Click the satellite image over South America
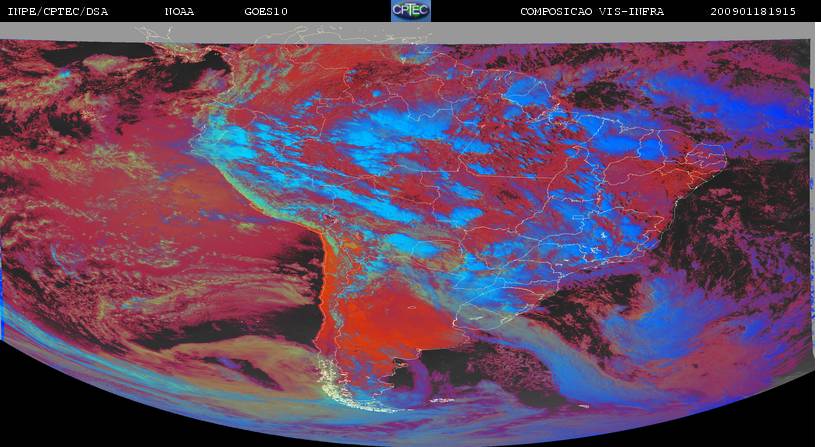 (407, 234)
